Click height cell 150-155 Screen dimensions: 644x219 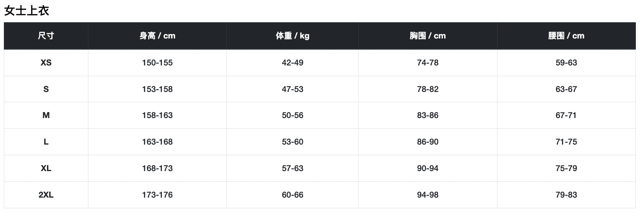[x=157, y=63]
